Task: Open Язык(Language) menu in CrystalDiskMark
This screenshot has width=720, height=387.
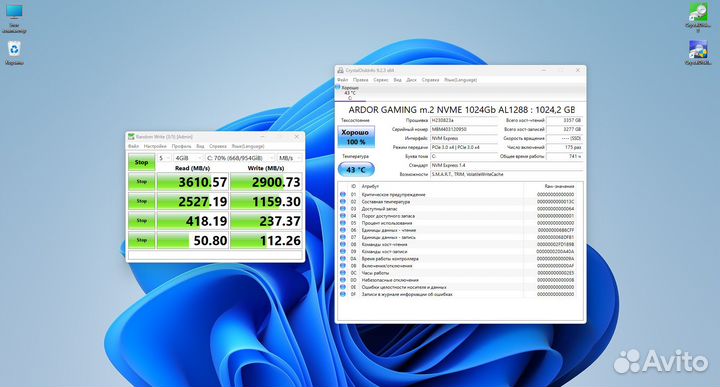Action: point(248,146)
